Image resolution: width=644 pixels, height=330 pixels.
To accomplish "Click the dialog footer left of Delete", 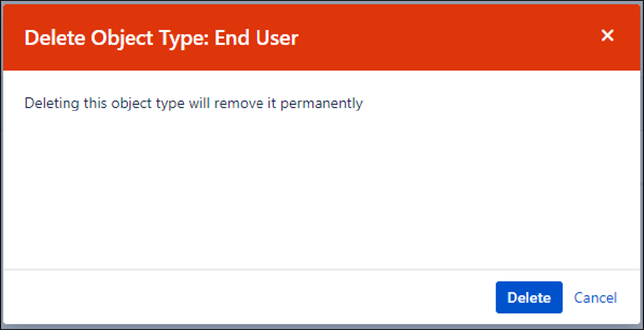I will [246, 297].
